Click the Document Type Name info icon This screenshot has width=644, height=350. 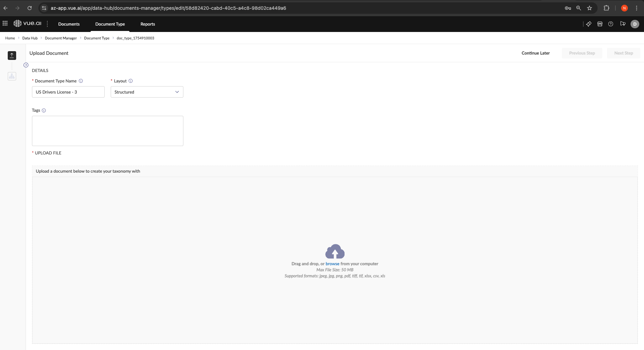[81, 81]
